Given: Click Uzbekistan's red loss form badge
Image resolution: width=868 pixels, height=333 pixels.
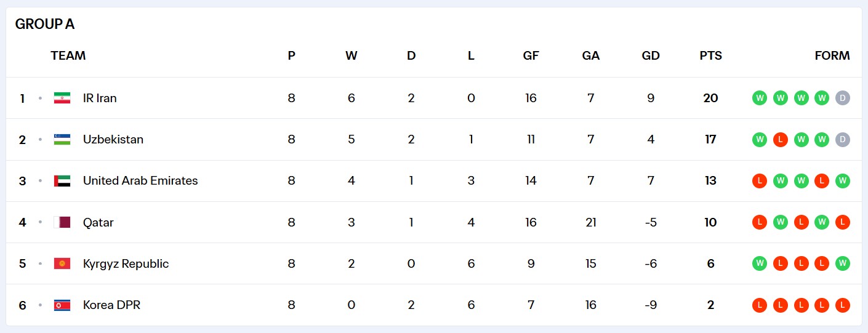Looking at the screenshot, I should pyautogui.click(x=781, y=139).
